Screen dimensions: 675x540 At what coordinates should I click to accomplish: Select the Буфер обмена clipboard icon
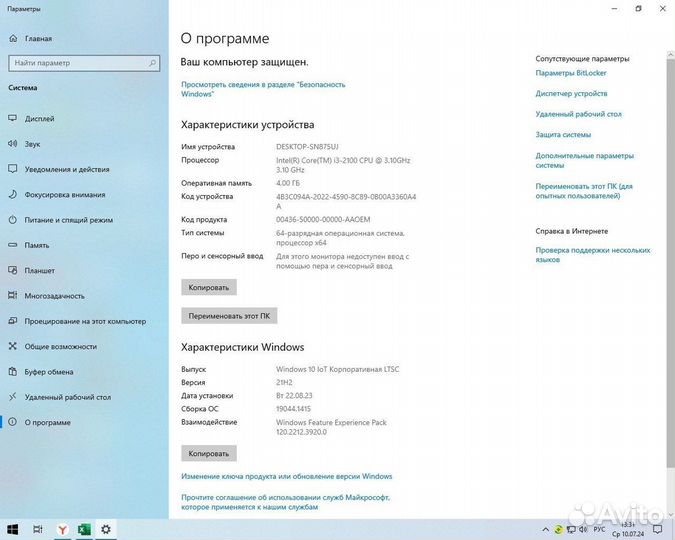pos(13,372)
